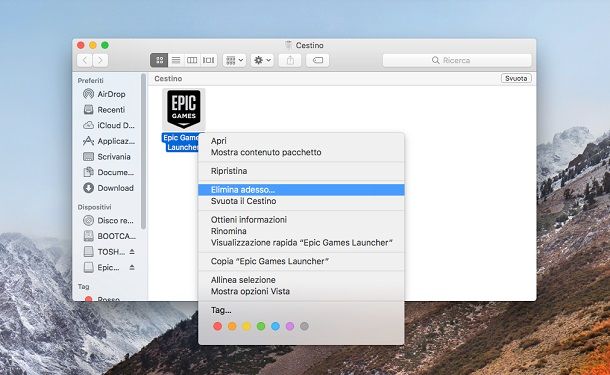Eject the Epic volume
Viewport: 610px width, 375px height.
pyautogui.click(x=132, y=267)
